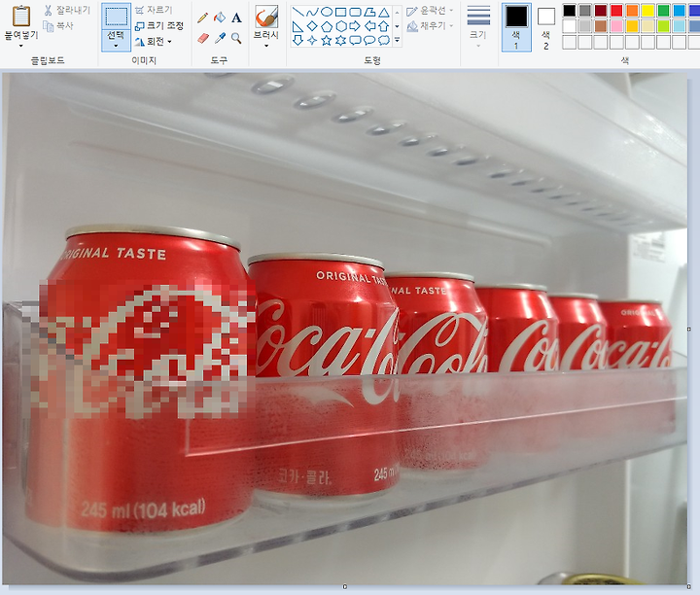Open the 선택 selection options dropdown
700x595 pixels.
click(116, 40)
